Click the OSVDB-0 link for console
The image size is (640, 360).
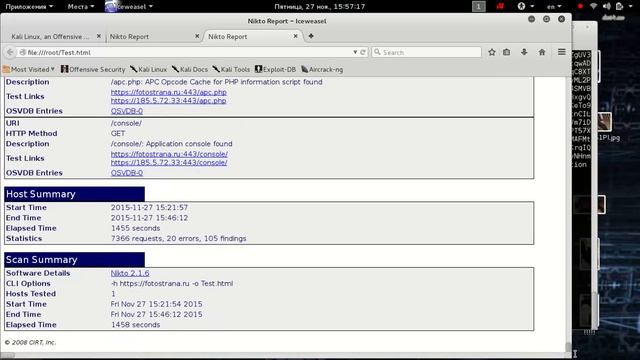tap(127, 173)
